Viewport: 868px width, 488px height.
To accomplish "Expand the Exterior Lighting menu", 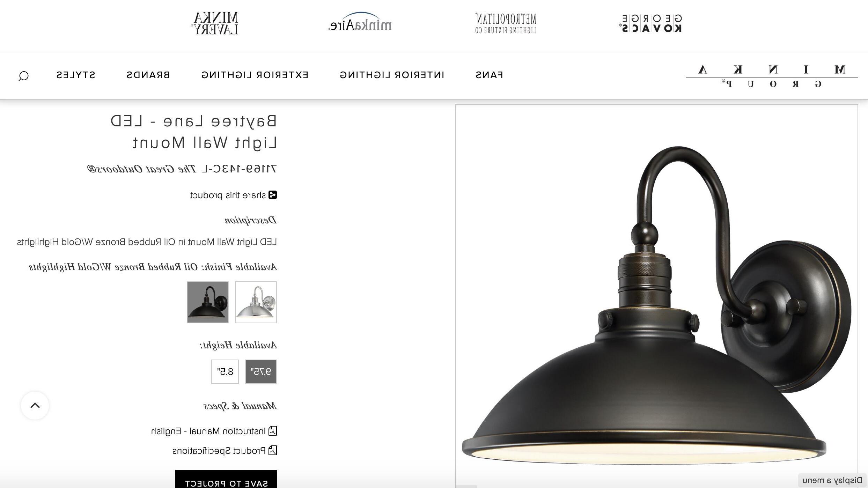I will [x=255, y=75].
